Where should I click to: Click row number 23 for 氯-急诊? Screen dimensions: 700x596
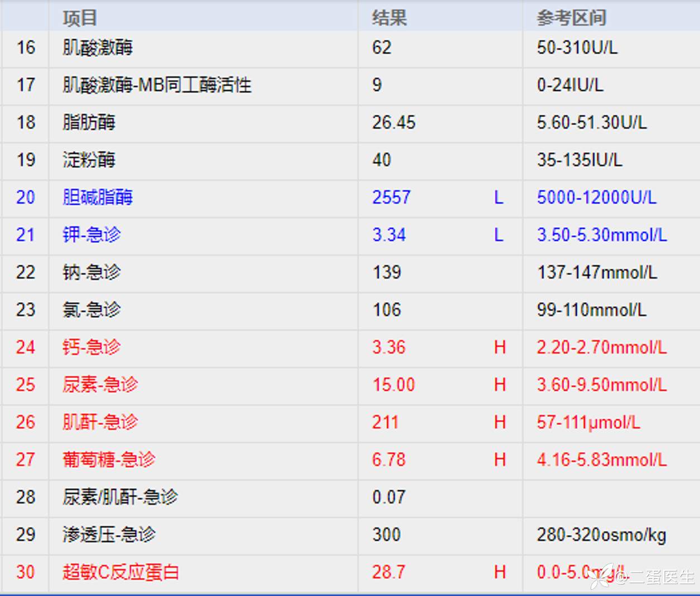click(x=26, y=309)
